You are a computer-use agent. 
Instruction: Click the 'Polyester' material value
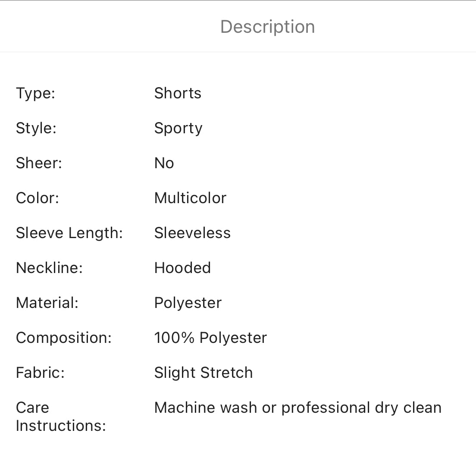[x=188, y=303]
